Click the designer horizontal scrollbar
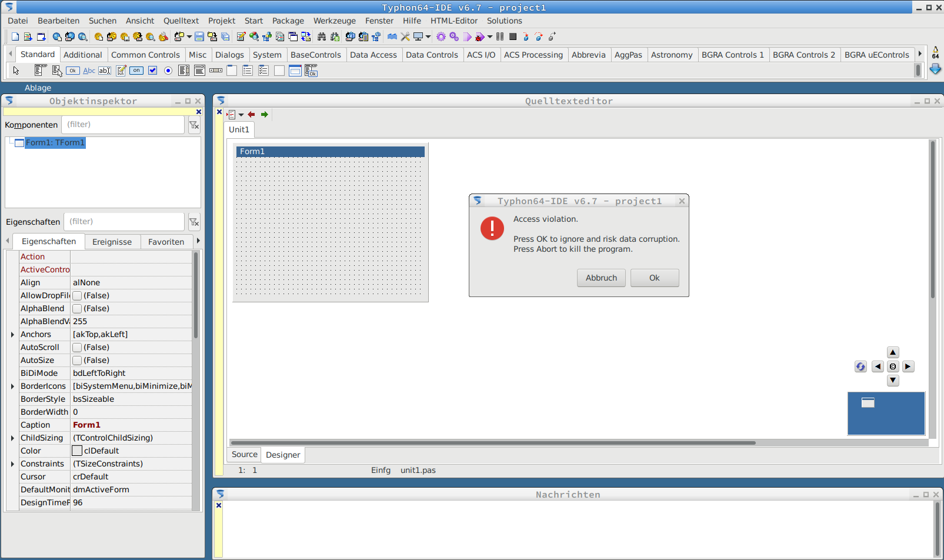 pos(493,442)
